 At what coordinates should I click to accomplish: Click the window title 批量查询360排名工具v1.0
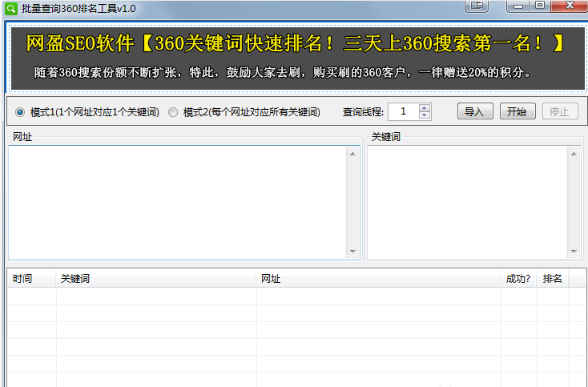click(x=79, y=8)
